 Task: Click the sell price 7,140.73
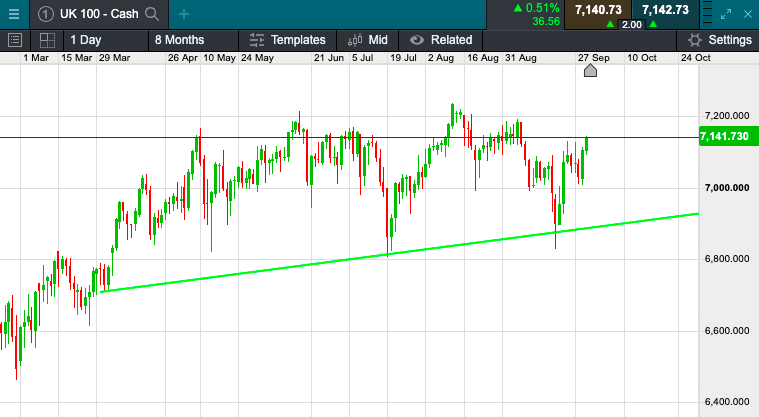coord(598,10)
